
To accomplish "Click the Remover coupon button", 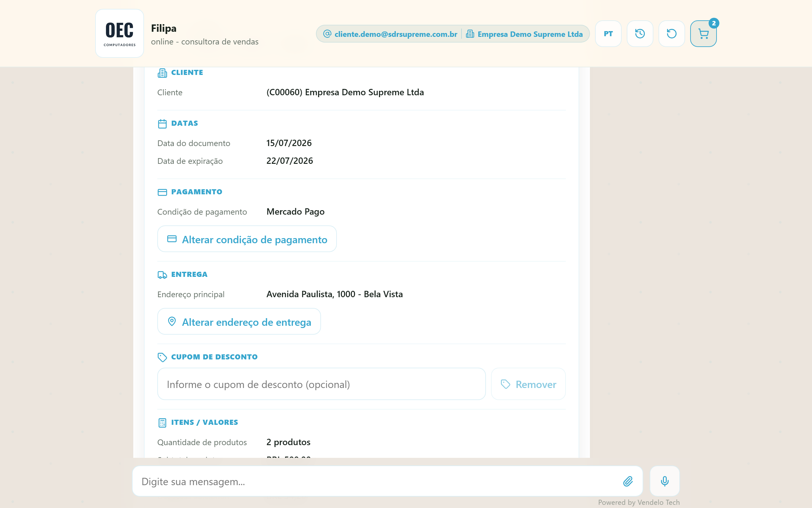I will tap(528, 384).
